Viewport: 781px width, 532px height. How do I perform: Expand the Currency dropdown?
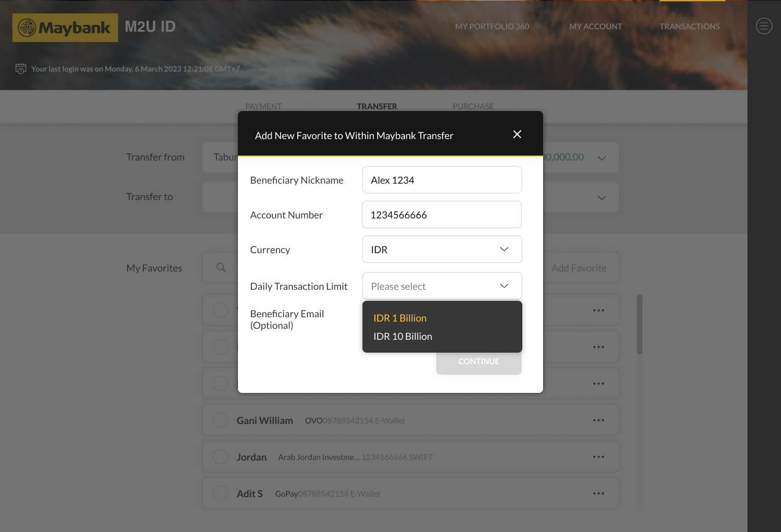[x=442, y=250]
